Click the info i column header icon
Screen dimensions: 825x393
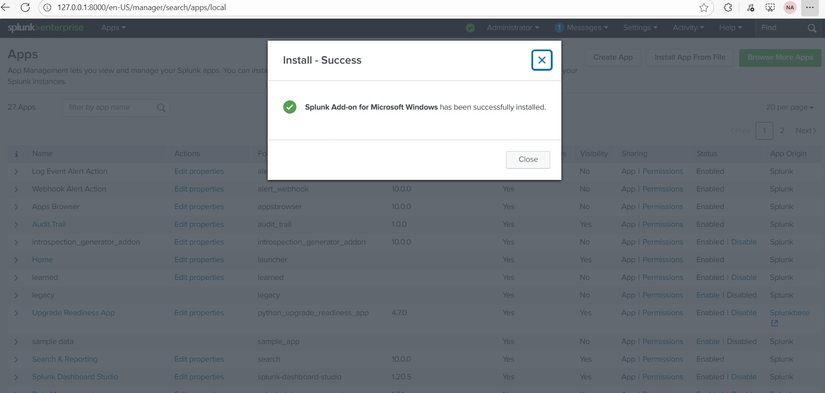(16, 154)
